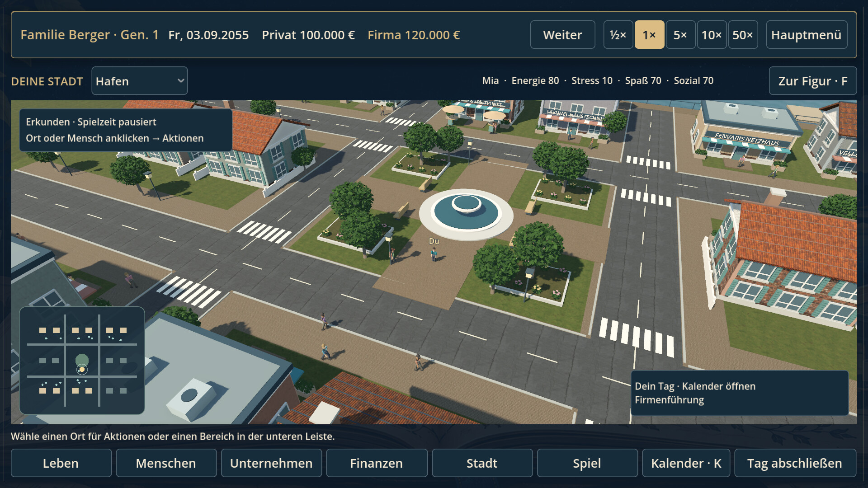Choose the 10× speed setting
The image size is (868, 488).
coord(712,35)
